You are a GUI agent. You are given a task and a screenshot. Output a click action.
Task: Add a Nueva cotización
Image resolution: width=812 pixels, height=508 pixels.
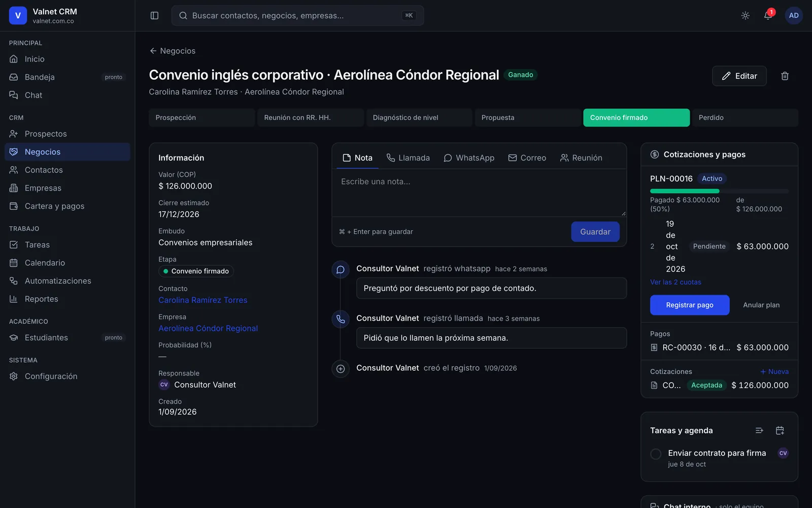coord(774,372)
